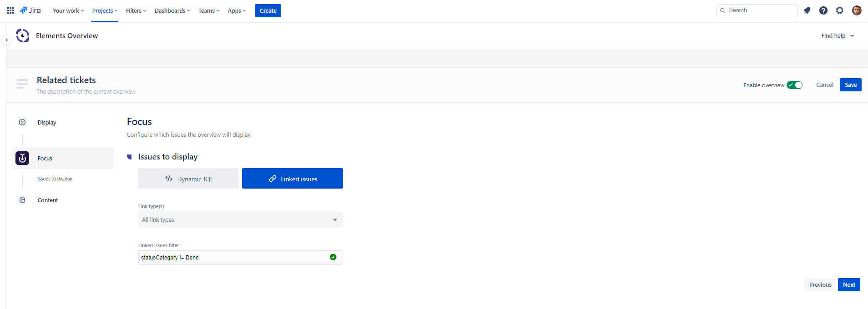Click the Next button
The image size is (868, 309).
tap(848, 285)
